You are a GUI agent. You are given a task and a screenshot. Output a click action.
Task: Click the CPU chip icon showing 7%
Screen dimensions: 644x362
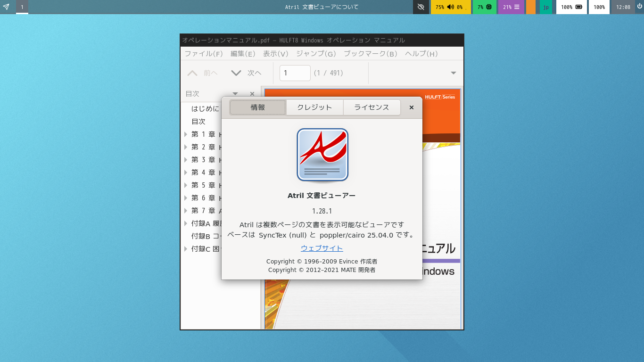489,7
